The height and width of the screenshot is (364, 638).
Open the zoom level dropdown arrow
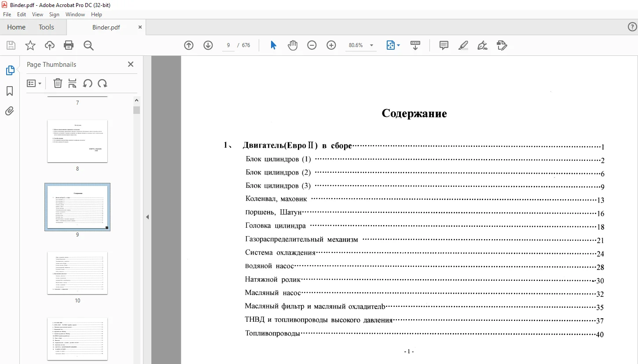[372, 45]
